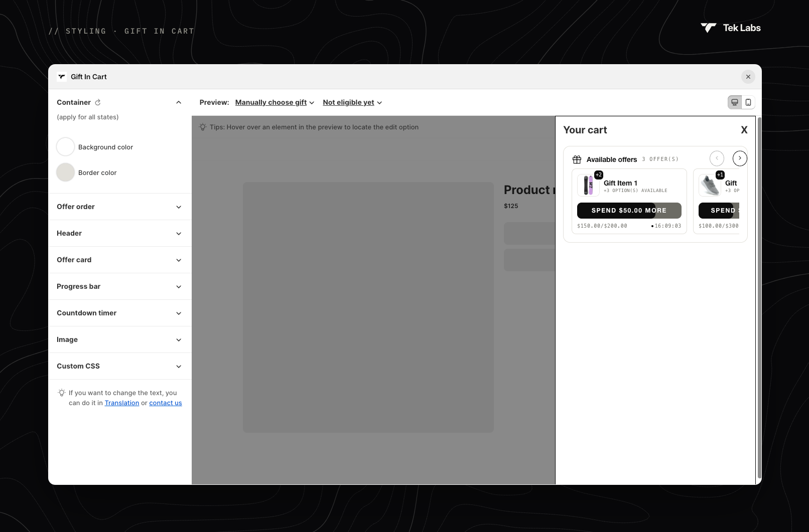Click the +1 badge on the sneaker gift
The image size is (809, 532).
click(720, 175)
